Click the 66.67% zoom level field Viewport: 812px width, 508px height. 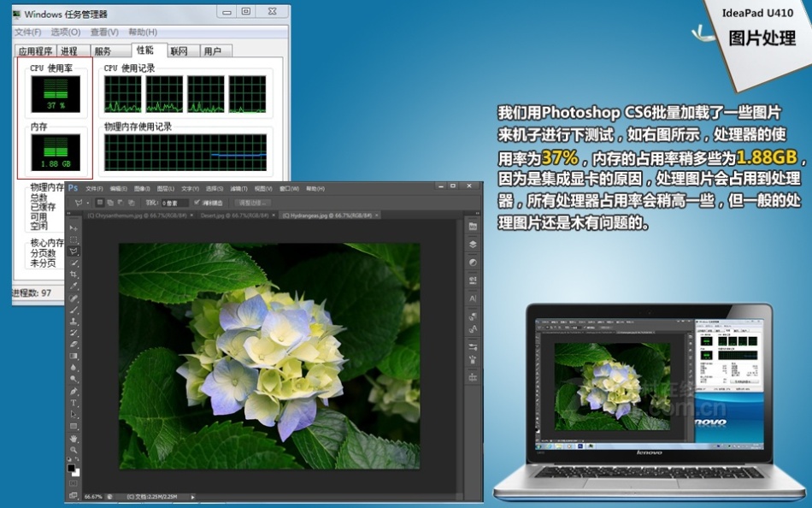93,497
